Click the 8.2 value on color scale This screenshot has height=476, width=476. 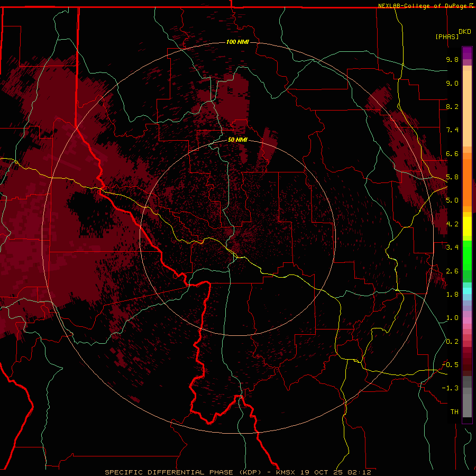tap(452, 106)
